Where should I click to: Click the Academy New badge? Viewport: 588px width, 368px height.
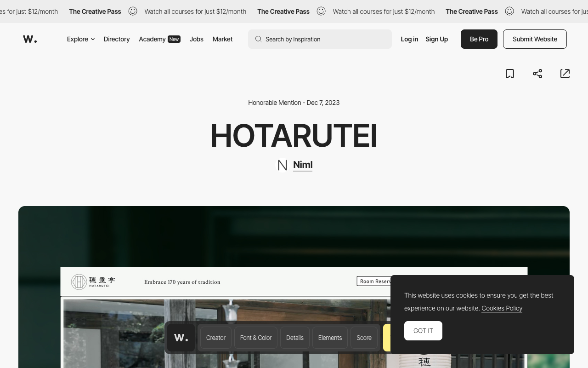click(174, 39)
